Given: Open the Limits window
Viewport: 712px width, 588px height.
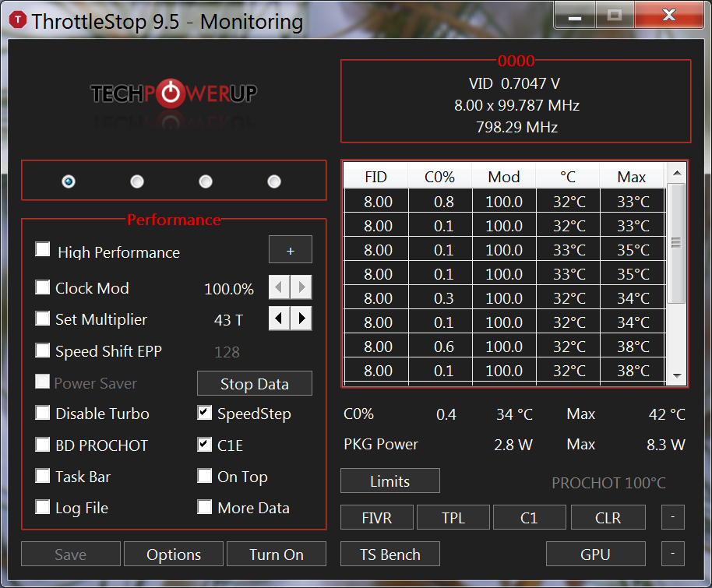Looking at the screenshot, I should click(390, 481).
